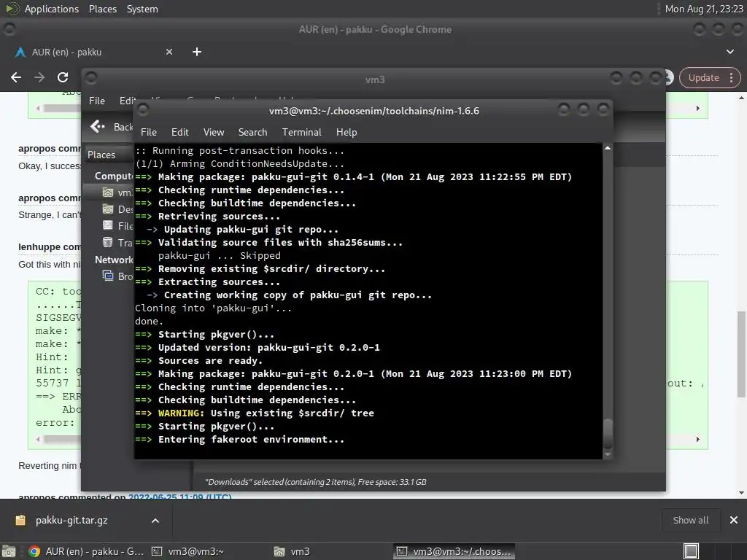Open the Terminal menu
This screenshot has height=560, width=747.
(x=301, y=133)
